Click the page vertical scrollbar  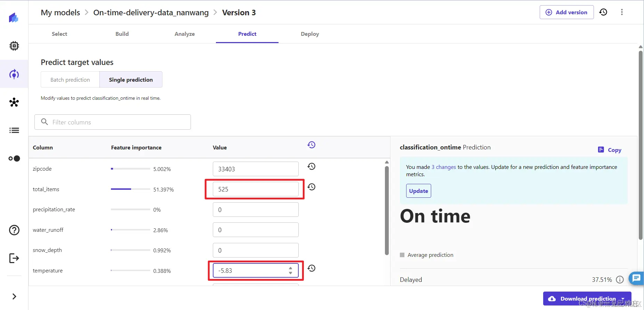pos(641,145)
